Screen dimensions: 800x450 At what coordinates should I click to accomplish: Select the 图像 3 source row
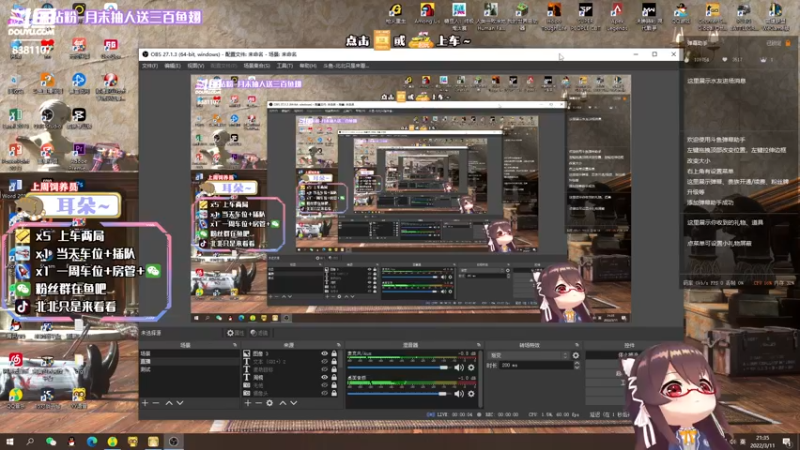(291, 353)
